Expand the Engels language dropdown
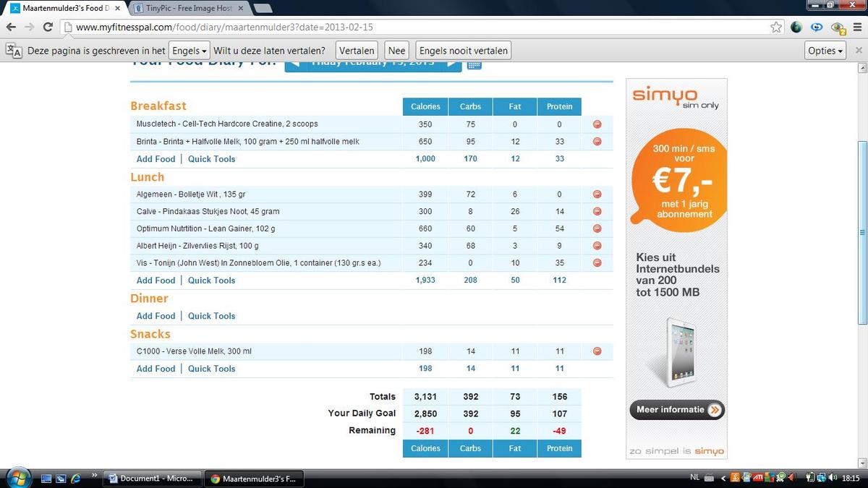This screenshot has width=868, height=488. pyautogui.click(x=189, y=51)
